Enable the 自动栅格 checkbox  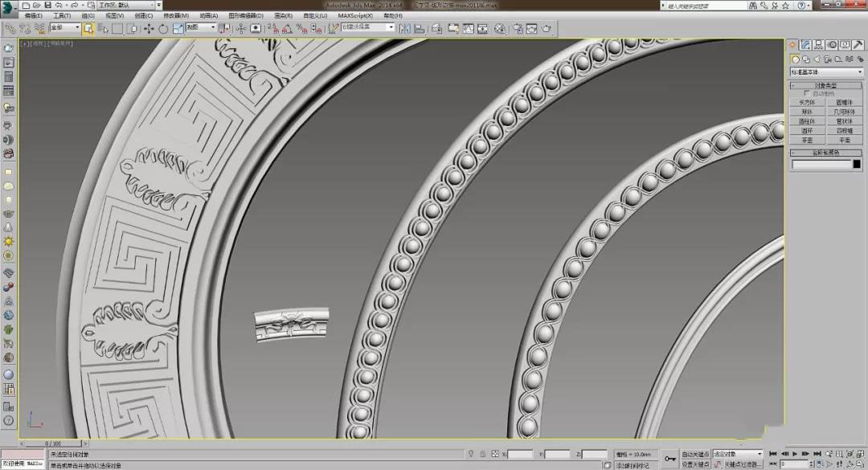point(807,93)
